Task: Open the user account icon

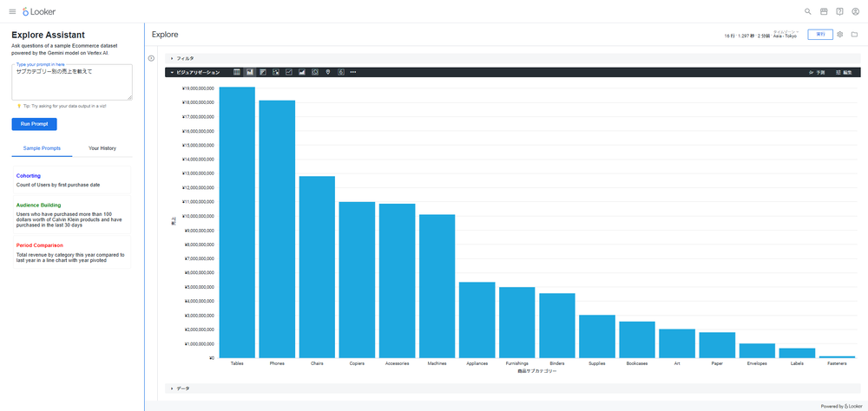Action: pyautogui.click(x=855, y=11)
